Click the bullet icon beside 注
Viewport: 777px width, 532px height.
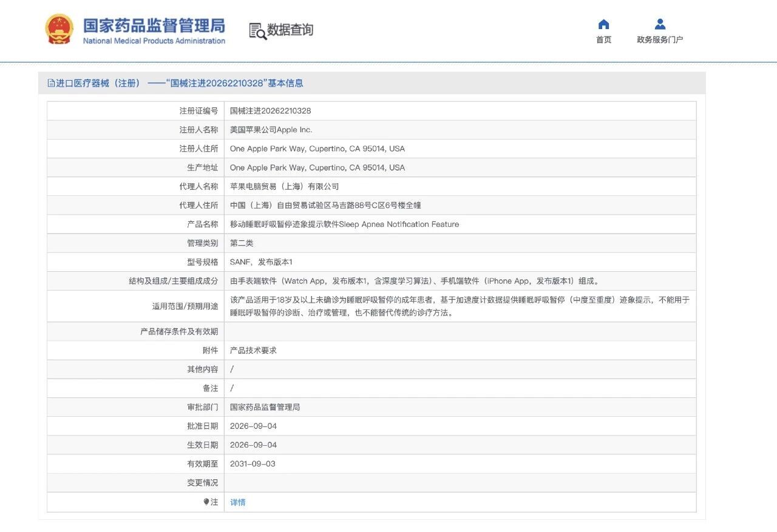click(206, 502)
